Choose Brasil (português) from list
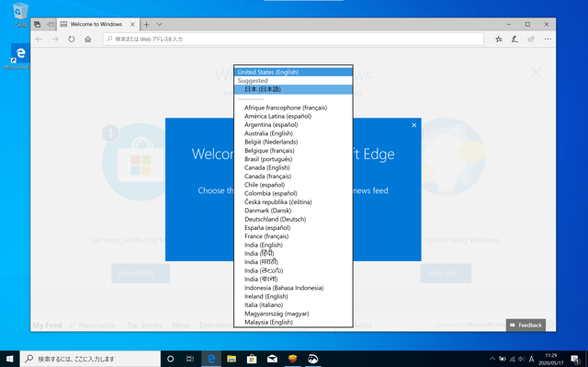Viewport: 588px width, 367px height. pos(293,159)
